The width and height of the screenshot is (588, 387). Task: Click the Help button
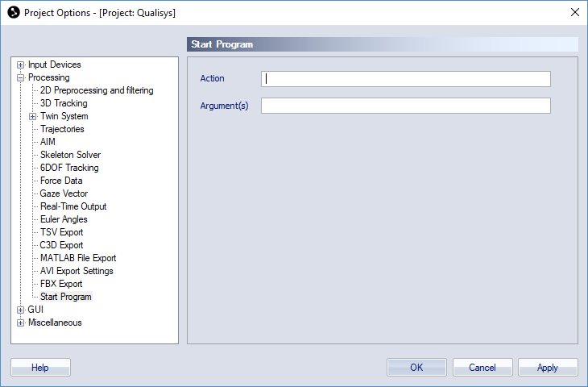[x=40, y=367]
